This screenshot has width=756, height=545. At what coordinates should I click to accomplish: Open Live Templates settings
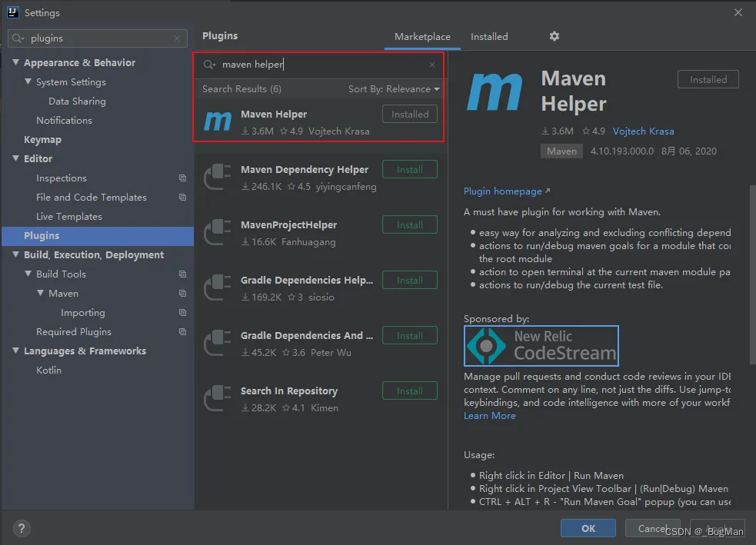pos(69,216)
